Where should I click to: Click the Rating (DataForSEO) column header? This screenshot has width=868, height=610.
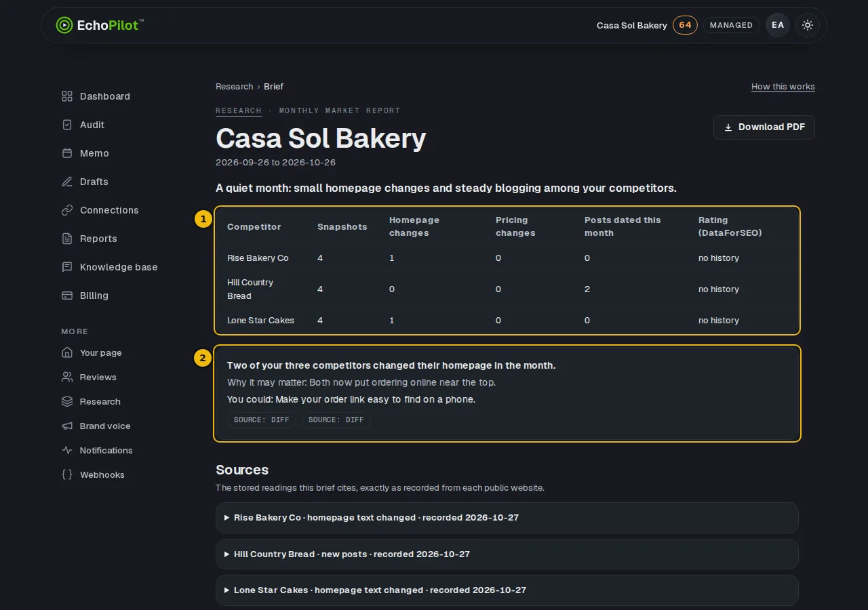[x=730, y=226]
